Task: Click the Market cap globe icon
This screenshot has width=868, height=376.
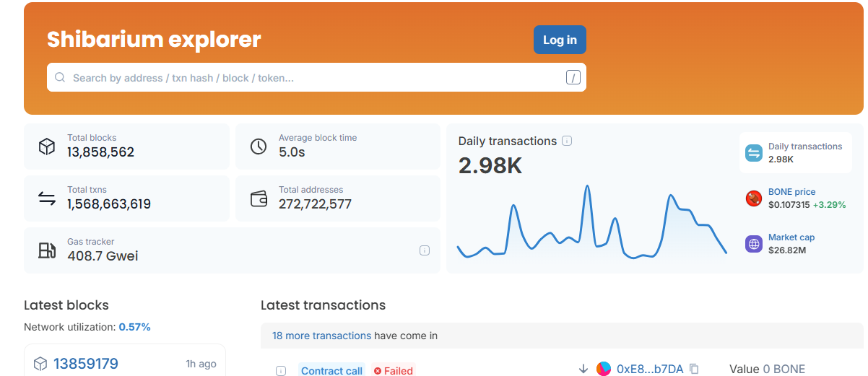Action: 754,244
